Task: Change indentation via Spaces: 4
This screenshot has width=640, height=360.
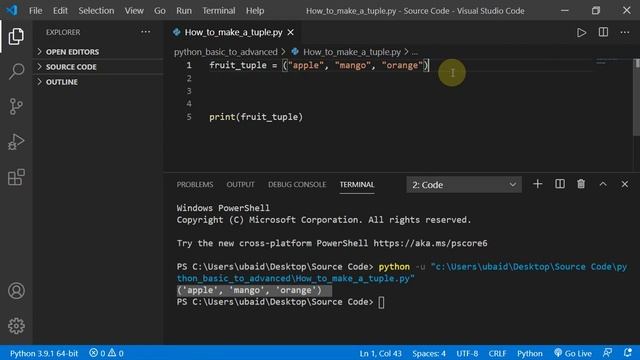Action: point(429,353)
